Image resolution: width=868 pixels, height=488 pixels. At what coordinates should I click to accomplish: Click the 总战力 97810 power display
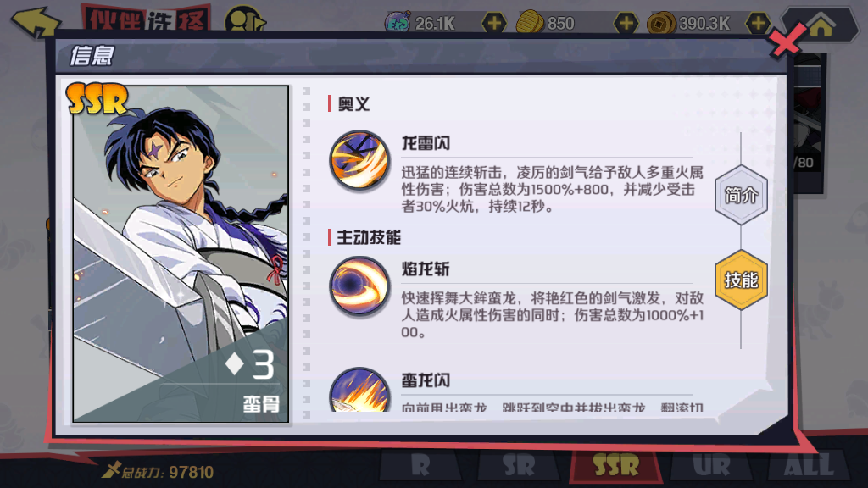click(x=157, y=471)
